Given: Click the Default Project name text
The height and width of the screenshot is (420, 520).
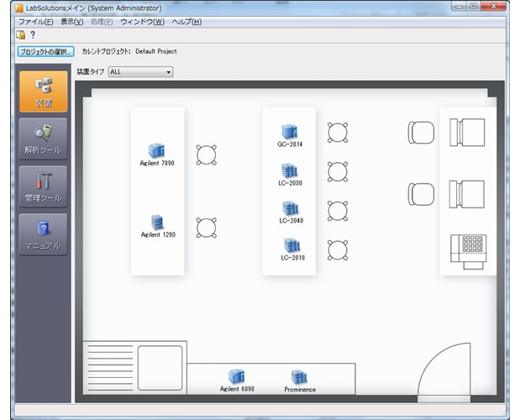Looking at the screenshot, I should point(156,51).
